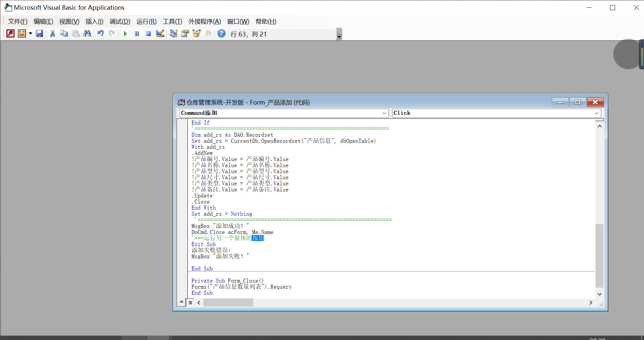Open the 外接程序(A) menu
Image resolution: width=644 pixels, height=340 pixels.
[205, 22]
